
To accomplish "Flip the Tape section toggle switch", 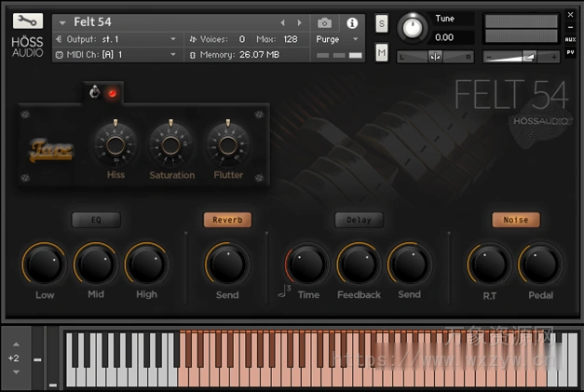I will point(95,92).
